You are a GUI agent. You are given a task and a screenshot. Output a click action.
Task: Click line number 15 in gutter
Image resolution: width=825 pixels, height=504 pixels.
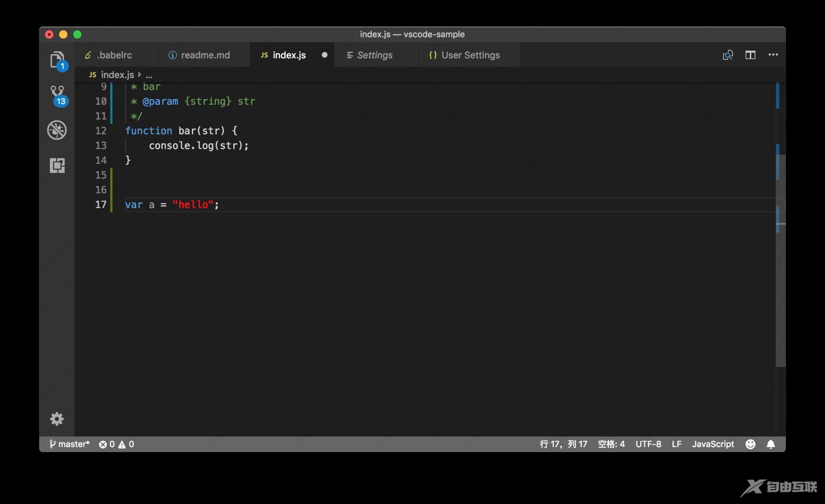tap(101, 175)
